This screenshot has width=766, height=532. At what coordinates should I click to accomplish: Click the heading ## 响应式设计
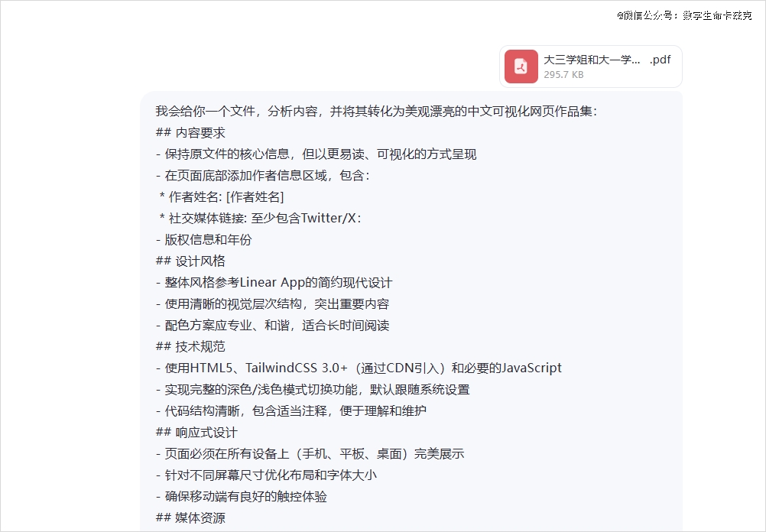[x=197, y=433]
